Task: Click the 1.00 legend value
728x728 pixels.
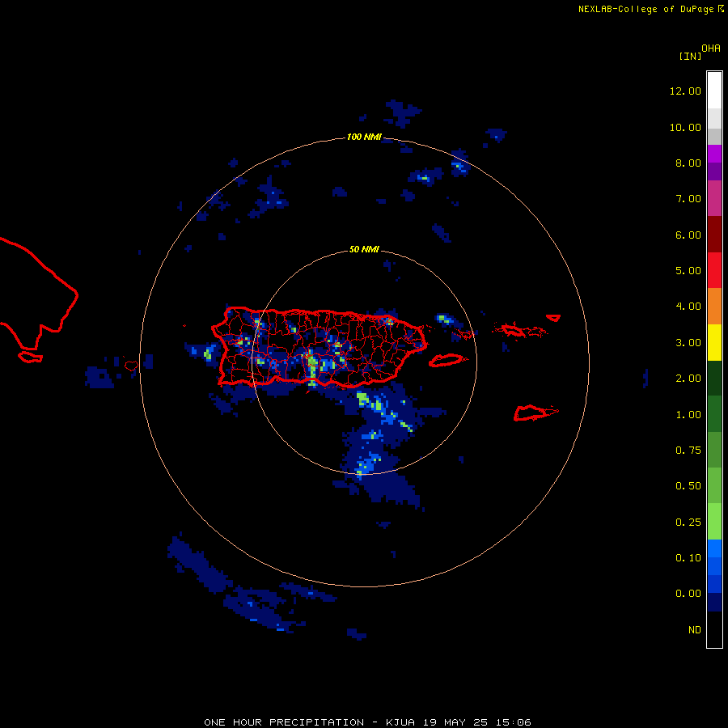Action: (x=688, y=415)
